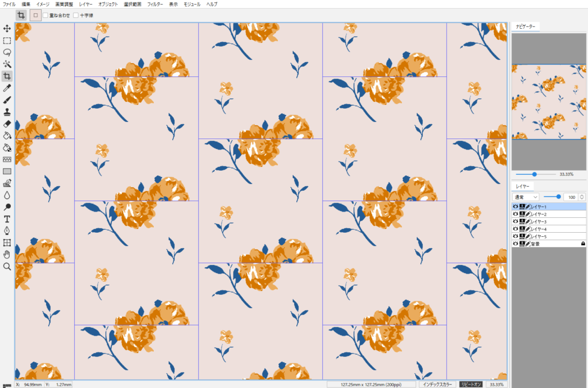Open the ヘルプ menu
Image resolution: width=588 pixels, height=388 pixels.
click(212, 4)
